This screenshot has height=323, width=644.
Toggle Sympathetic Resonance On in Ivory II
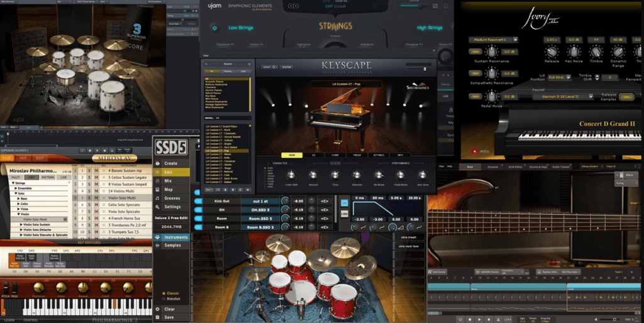pyautogui.click(x=475, y=74)
